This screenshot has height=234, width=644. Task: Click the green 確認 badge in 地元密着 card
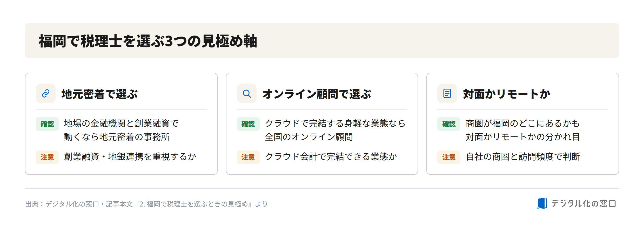(x=47, y=124)
